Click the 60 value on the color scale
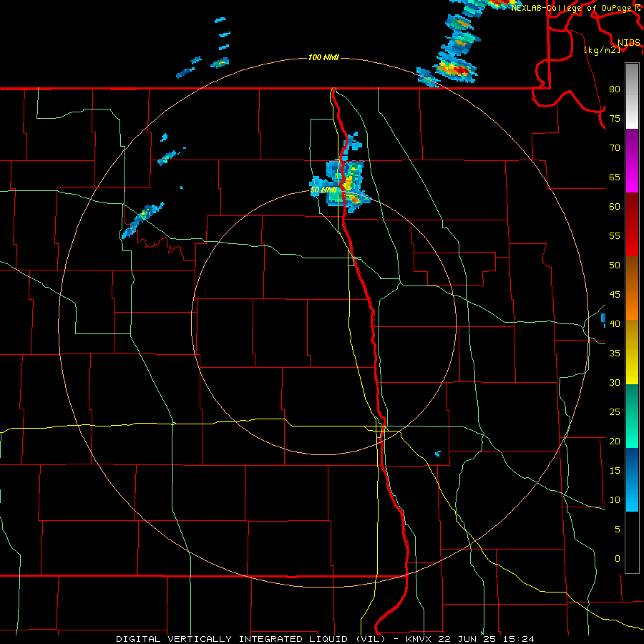Screen dimensions: 644x644 coord(615,207)
